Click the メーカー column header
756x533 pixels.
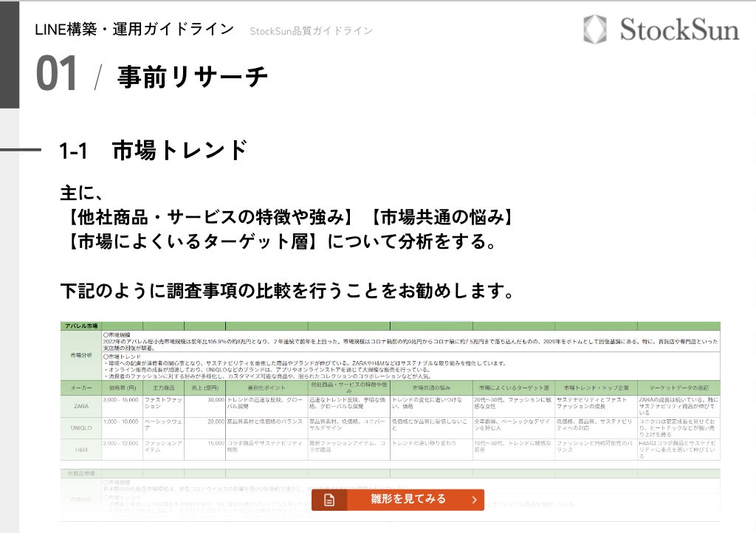[x=81, y=388]
